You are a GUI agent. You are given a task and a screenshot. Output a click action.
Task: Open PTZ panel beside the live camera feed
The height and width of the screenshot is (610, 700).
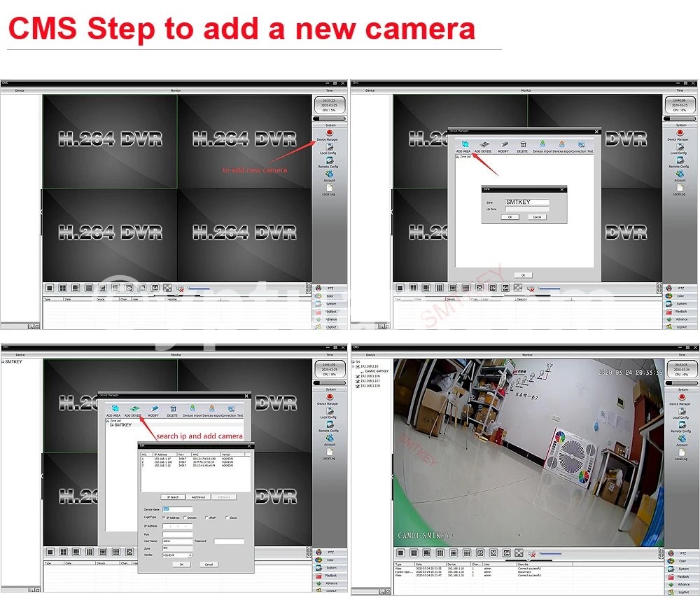coord(680,553)
